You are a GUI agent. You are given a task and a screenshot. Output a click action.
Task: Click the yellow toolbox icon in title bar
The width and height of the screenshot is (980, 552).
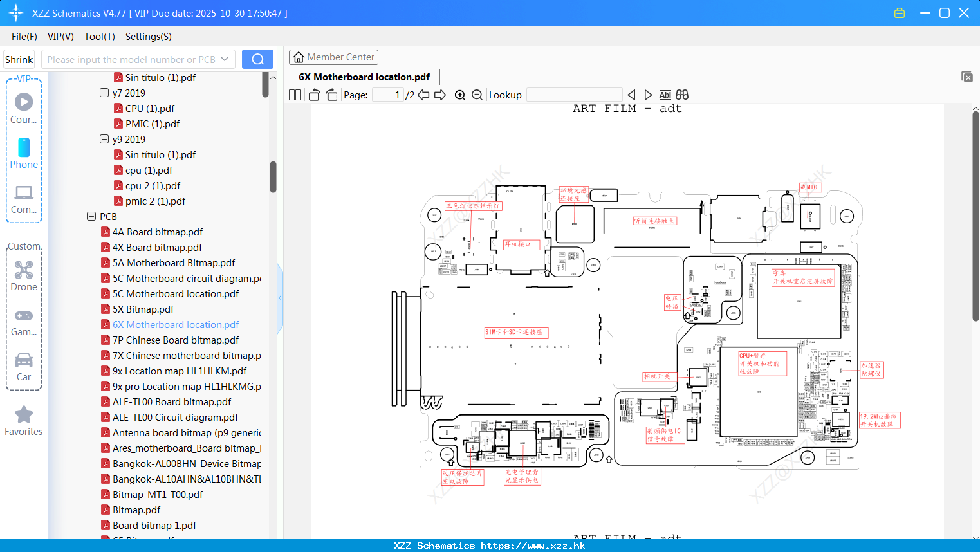point(900,13)
